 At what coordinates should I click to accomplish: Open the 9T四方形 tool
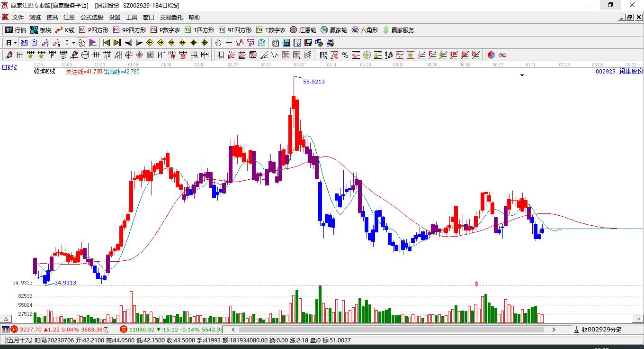coord(235,30)
